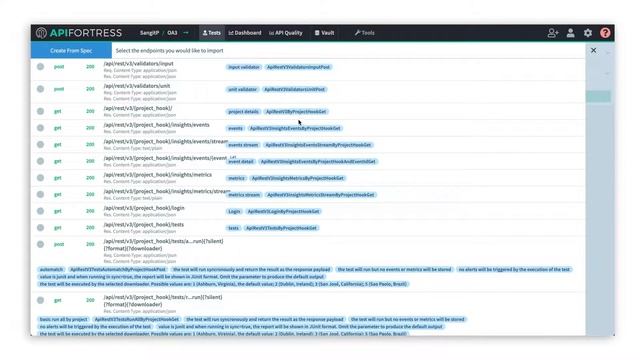Click the 'input validator' tag

pos(244,67)
